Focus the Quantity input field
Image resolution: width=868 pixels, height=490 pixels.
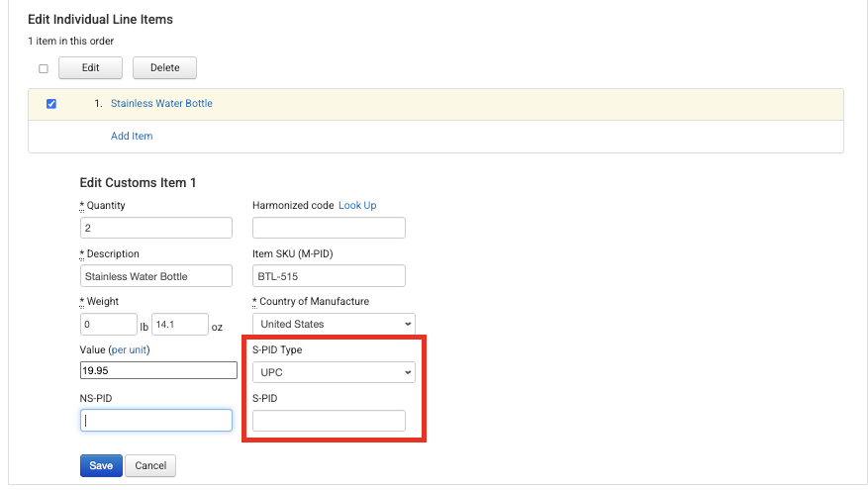156,228
